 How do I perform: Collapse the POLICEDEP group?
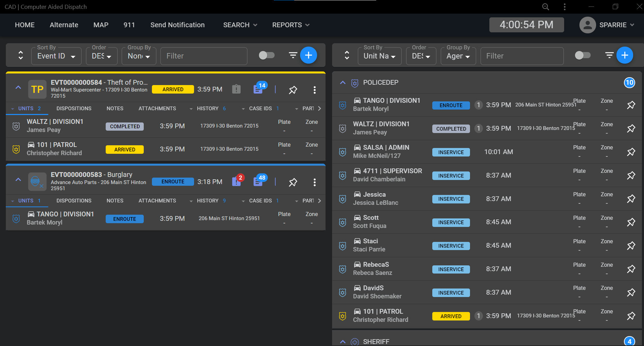click(343, 83)
